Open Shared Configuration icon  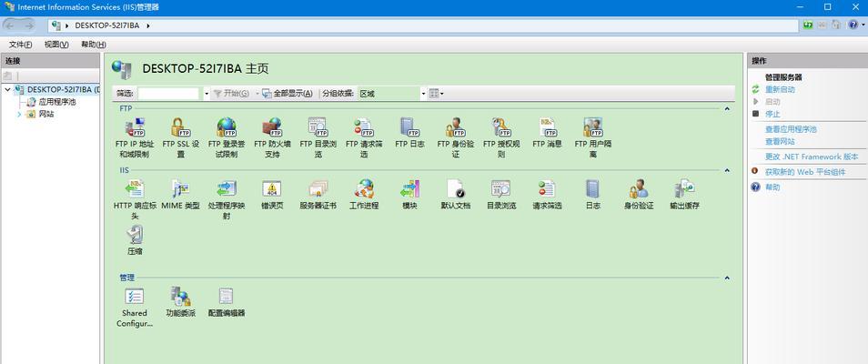[135, 297]
